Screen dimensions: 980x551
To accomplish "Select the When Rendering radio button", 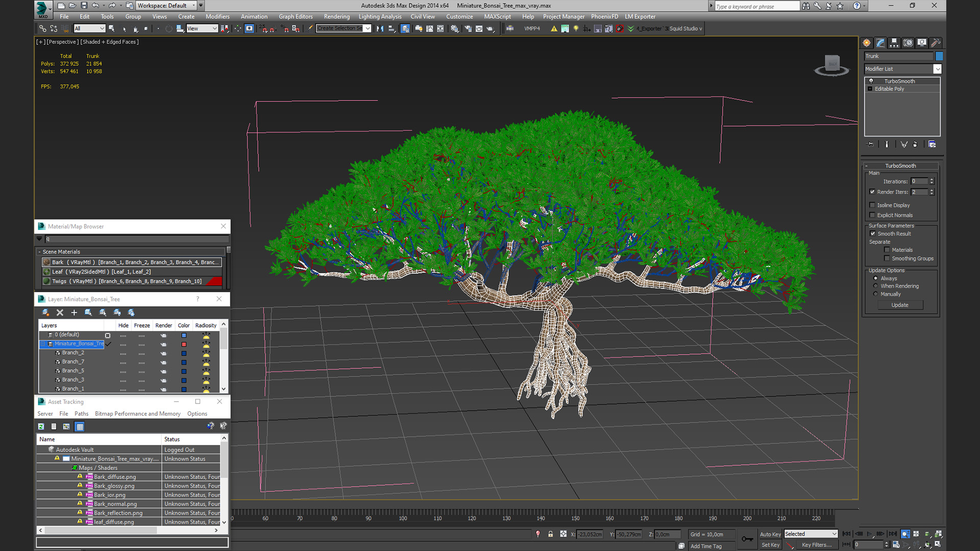I will pyautogui.click(x=876, y=286).
